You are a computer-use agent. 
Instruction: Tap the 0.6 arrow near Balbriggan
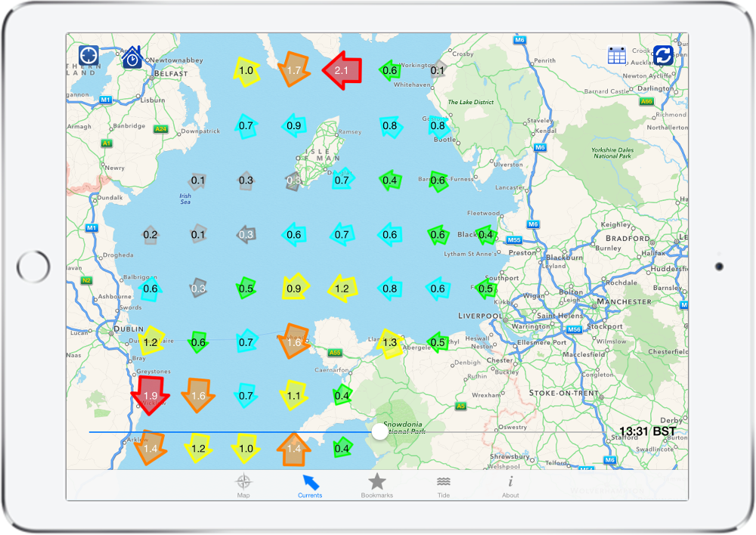coord(150,289)
